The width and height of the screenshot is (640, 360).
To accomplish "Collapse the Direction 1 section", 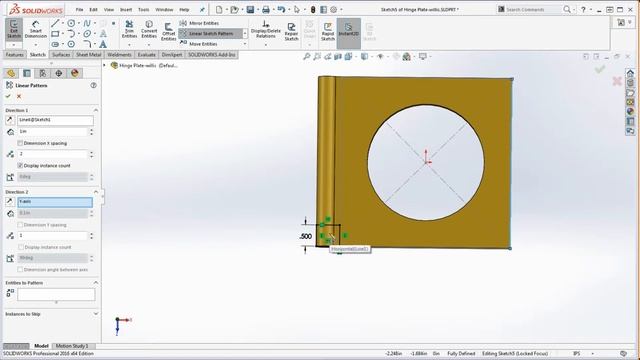I will coord(96,110).
